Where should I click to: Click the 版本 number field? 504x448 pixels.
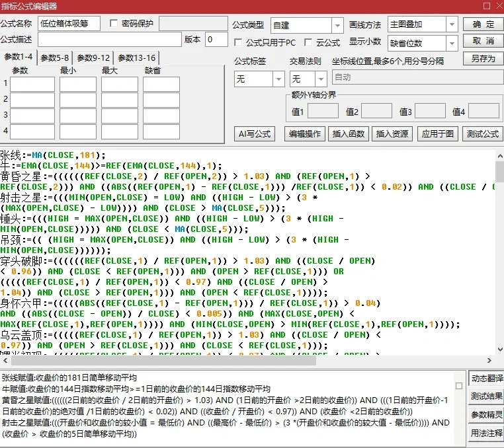tap(216, 40)
